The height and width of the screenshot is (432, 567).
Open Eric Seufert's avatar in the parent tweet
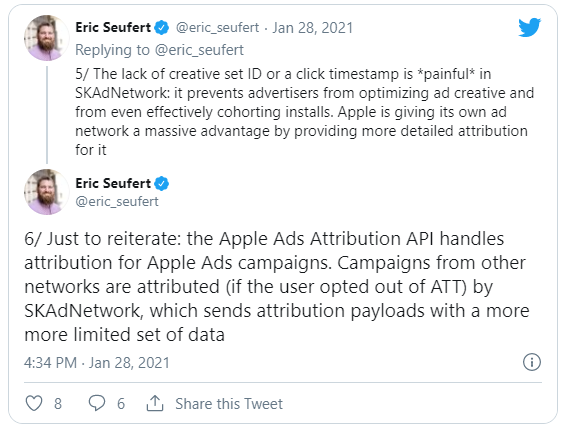(46, 38)
